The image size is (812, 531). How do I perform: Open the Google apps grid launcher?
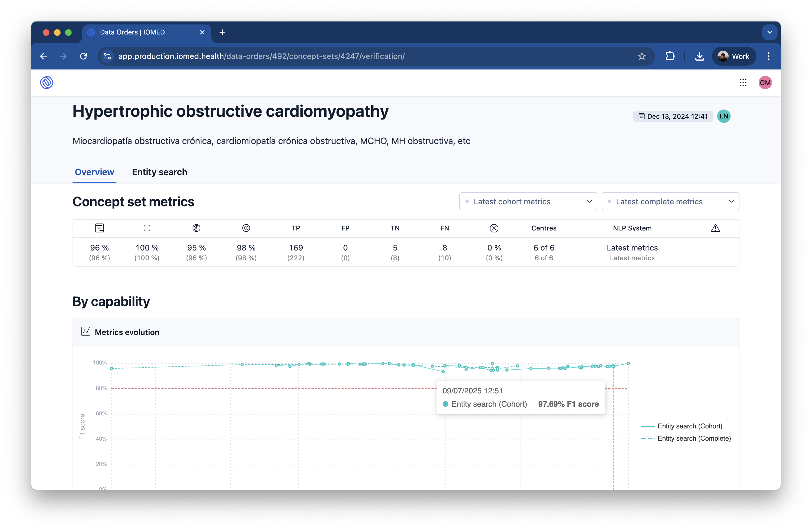(x=743, y=82)
